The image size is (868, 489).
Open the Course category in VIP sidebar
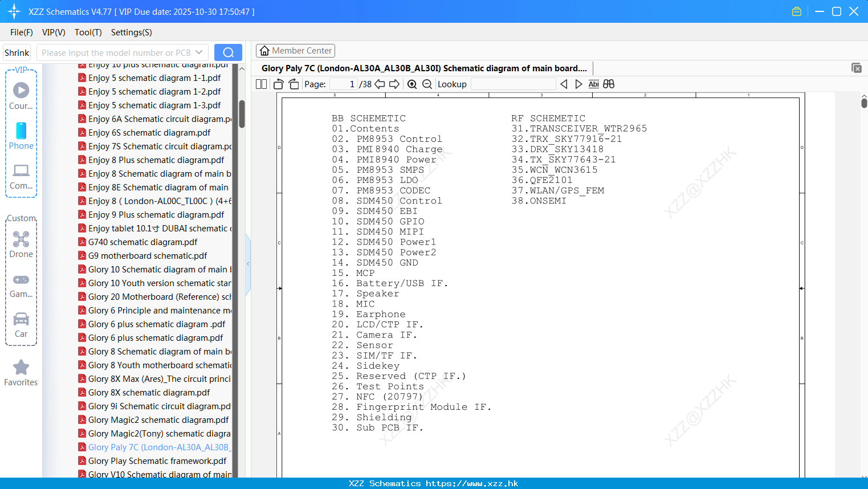point(21,96)
